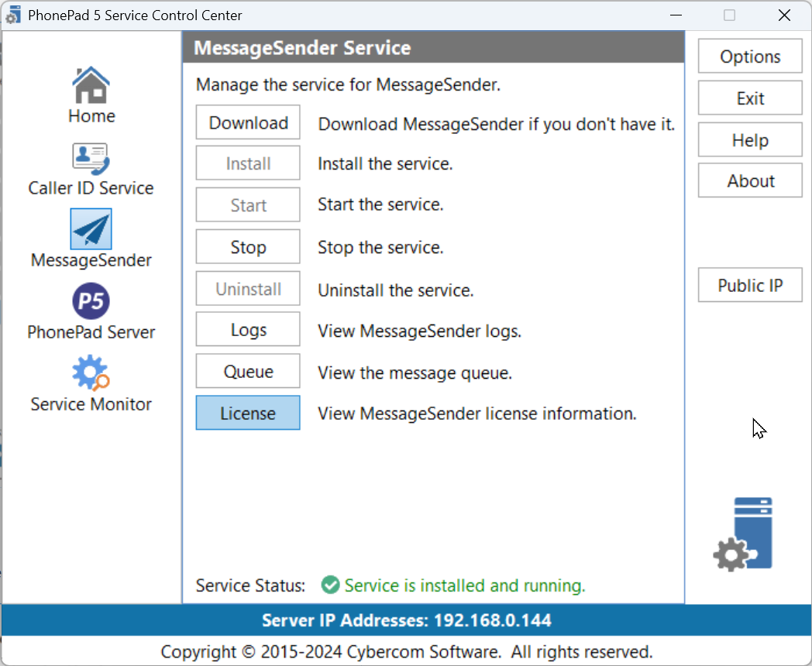Click the Uninstall button

point(248,289)
